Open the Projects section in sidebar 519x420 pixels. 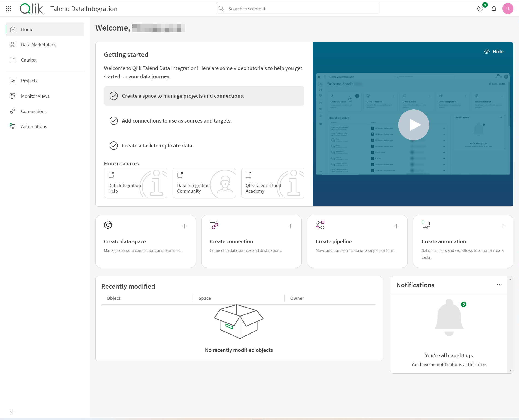tap(30, 81)
